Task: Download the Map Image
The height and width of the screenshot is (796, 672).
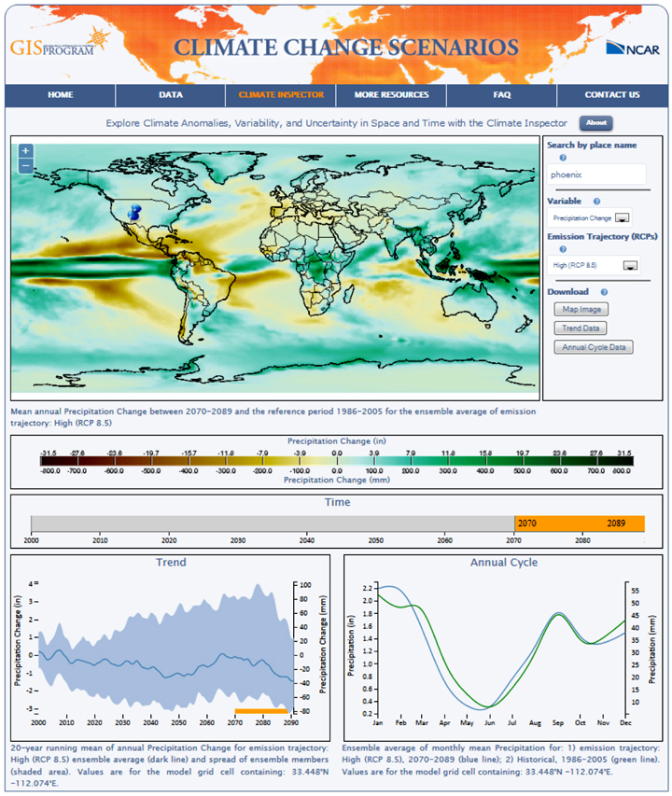Action: 581,309
